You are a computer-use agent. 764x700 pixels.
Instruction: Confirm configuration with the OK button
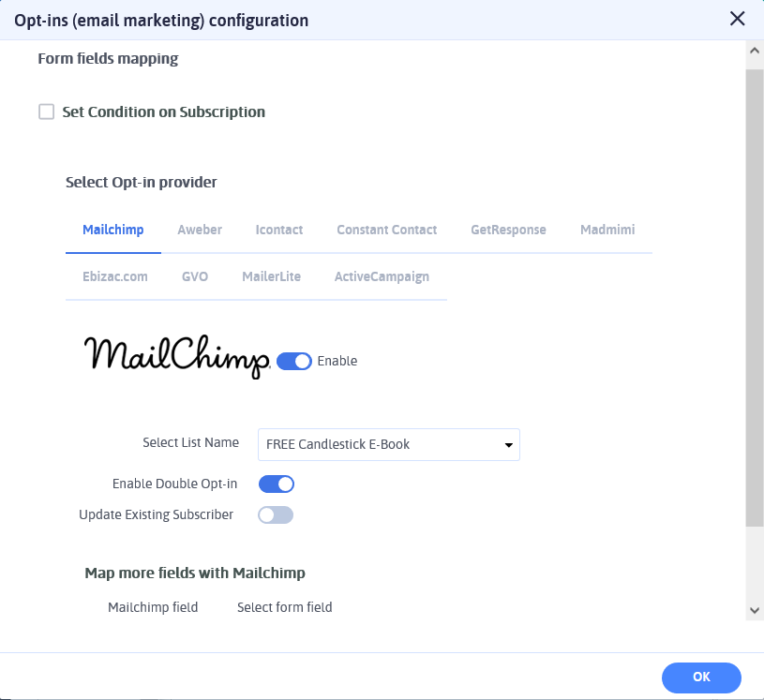[x=701, y=678]
